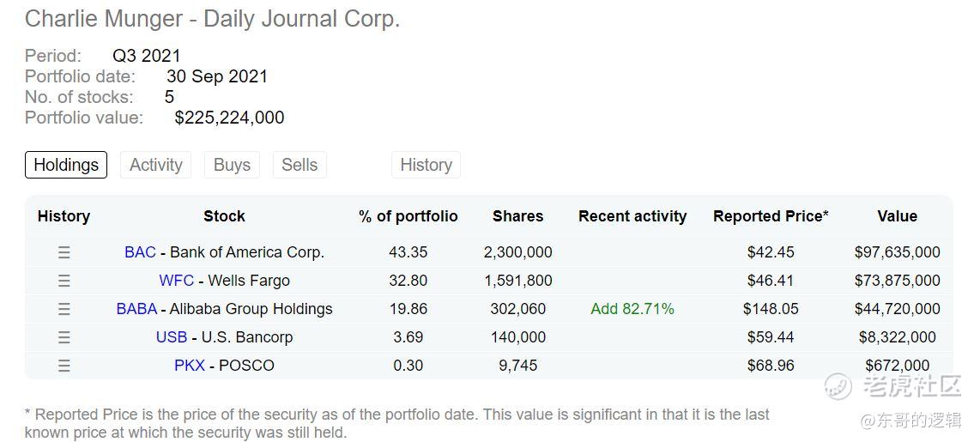Follow the BAC ticker link

coord(140,252)
